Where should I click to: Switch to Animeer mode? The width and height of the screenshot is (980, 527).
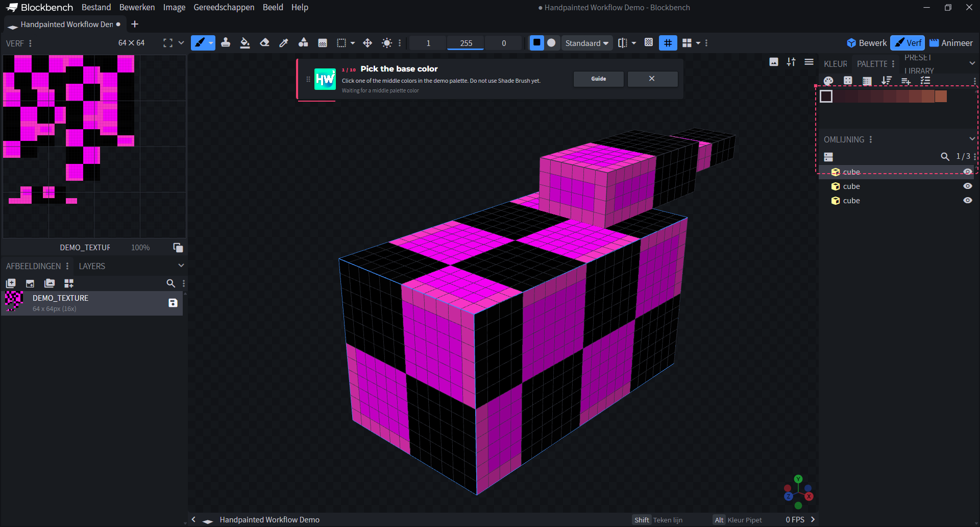[951, 43]
